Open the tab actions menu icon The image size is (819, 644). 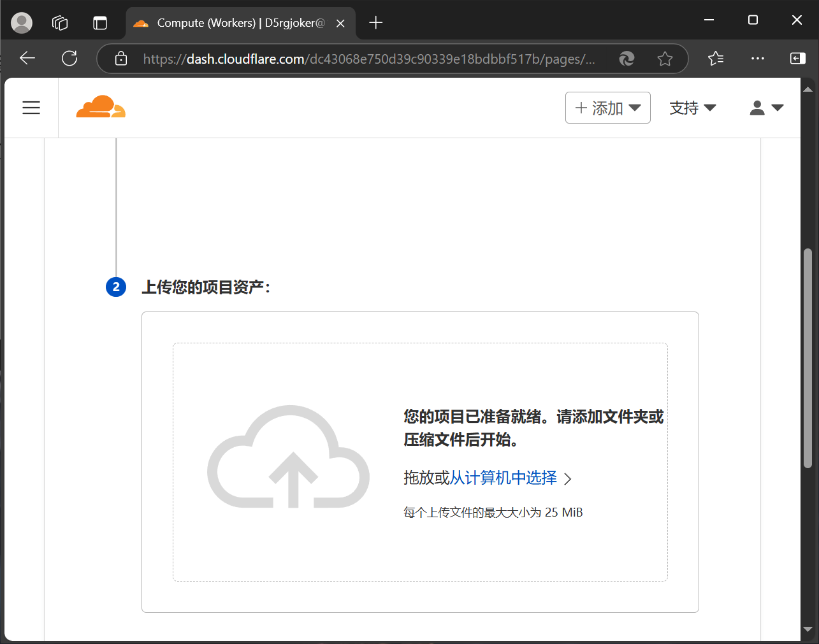tap(100, 23)
